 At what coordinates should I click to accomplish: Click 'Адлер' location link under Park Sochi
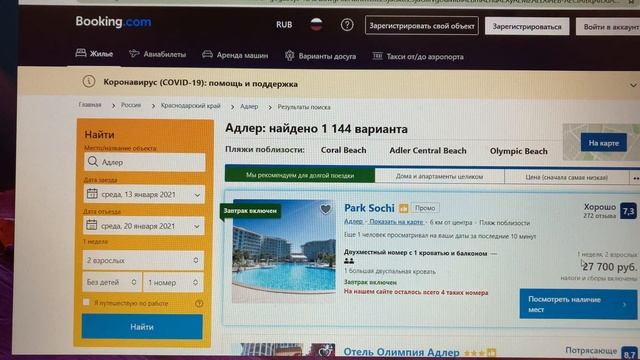click(x=353, y=221)
